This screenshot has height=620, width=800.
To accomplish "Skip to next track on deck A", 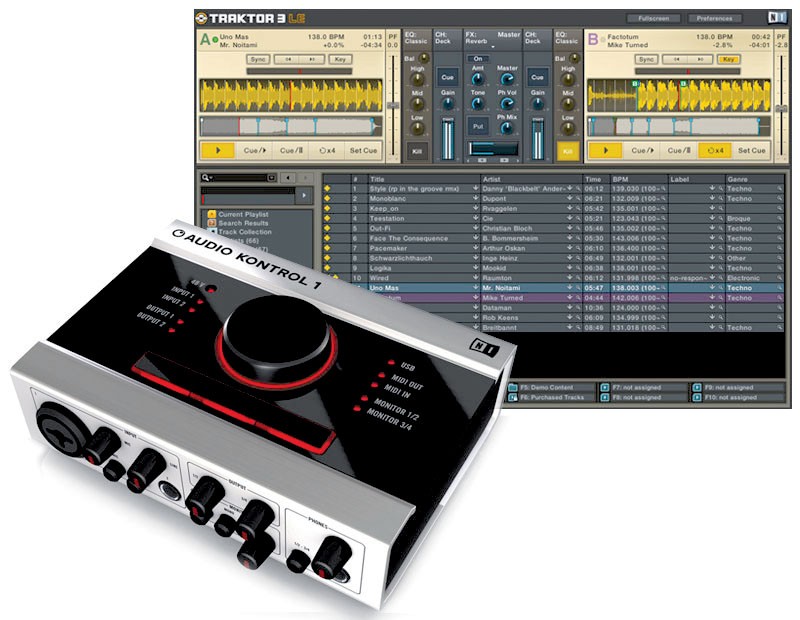I will pos(312,59).
